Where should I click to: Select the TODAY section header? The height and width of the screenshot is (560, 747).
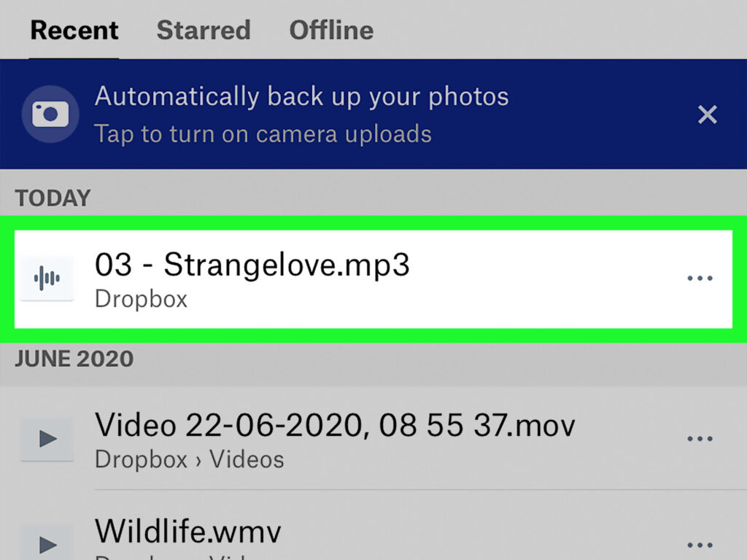click(53, 198)
